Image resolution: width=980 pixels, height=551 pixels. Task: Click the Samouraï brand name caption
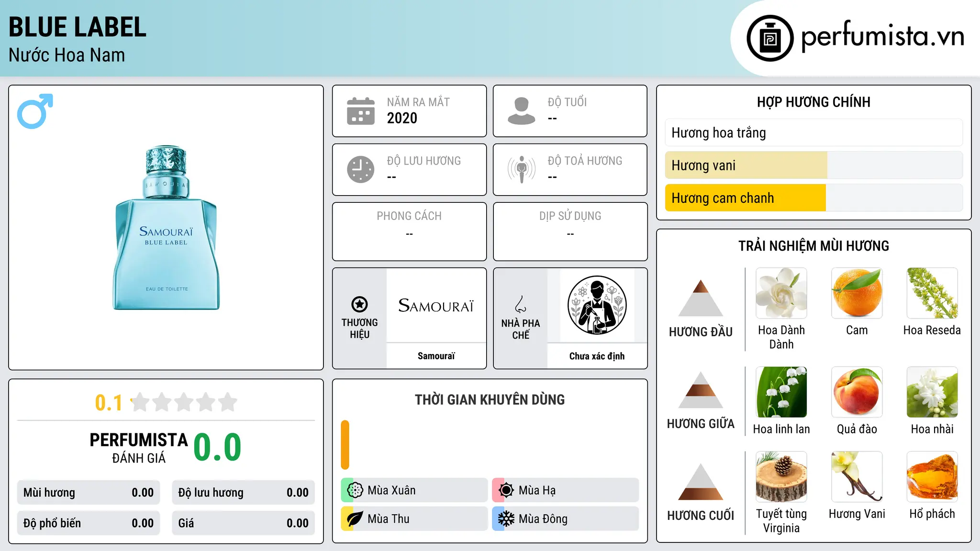[x=436, y=356]
